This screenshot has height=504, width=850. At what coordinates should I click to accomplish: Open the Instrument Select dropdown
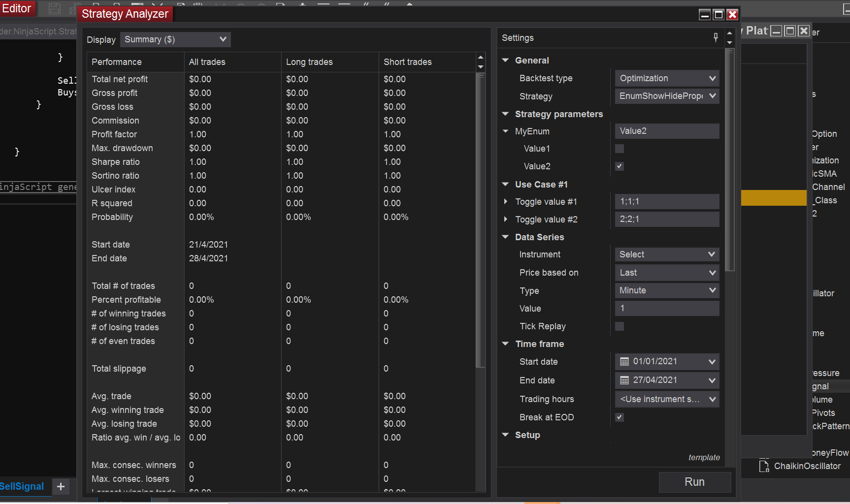point(667,254)
